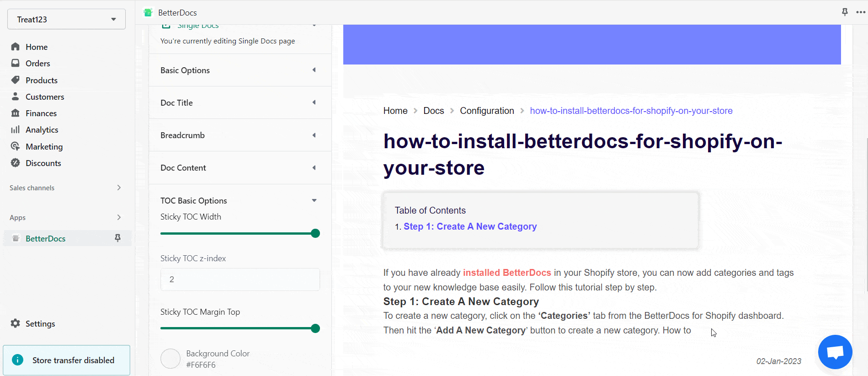Click the Table of Contents heading

click(430, 210)
